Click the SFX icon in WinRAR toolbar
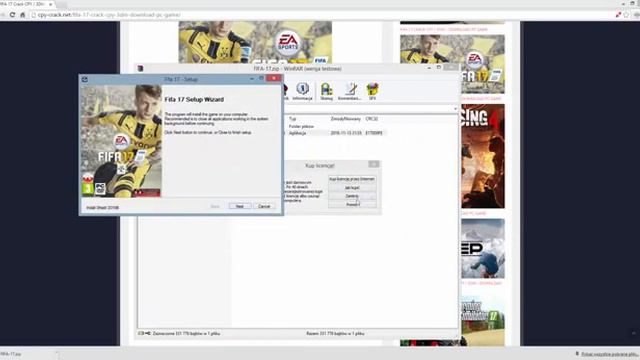 coord(372,91)
